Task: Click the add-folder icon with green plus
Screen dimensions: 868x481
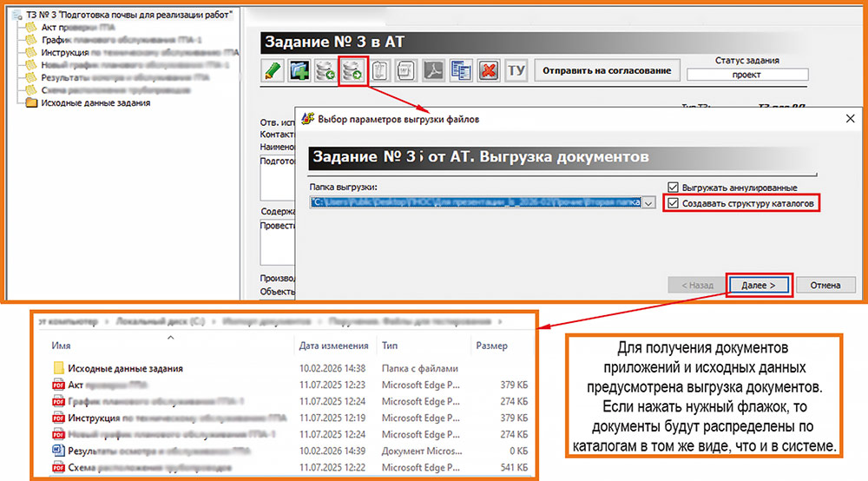Action: tap(299, 71)
